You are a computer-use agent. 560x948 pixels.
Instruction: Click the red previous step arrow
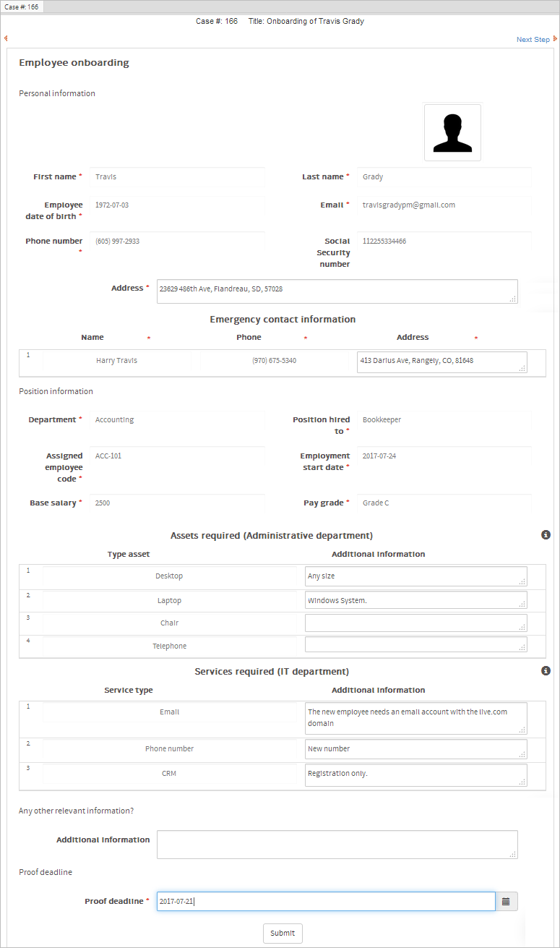pyautogui.click(x=6, y=39)
